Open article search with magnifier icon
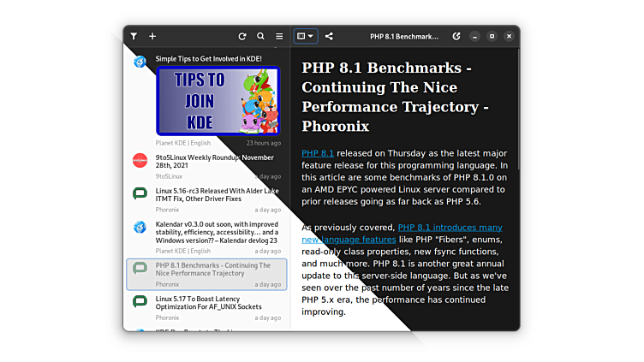 pos(261,37)
